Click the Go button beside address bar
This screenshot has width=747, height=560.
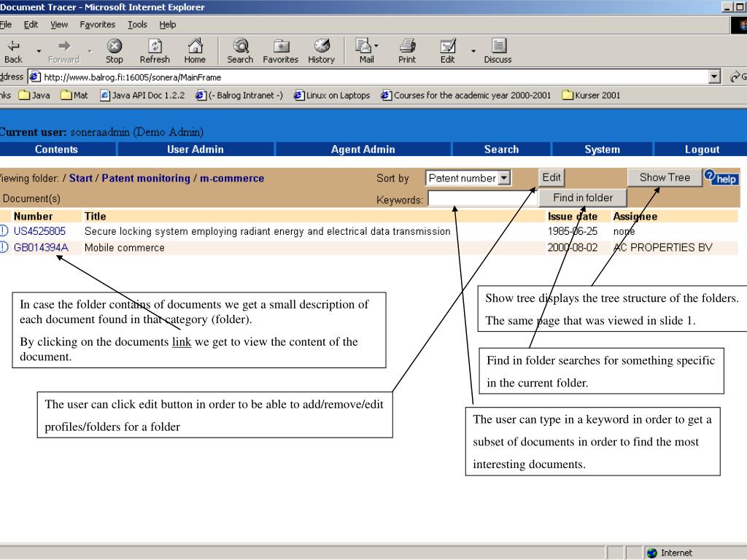point(739,77)
